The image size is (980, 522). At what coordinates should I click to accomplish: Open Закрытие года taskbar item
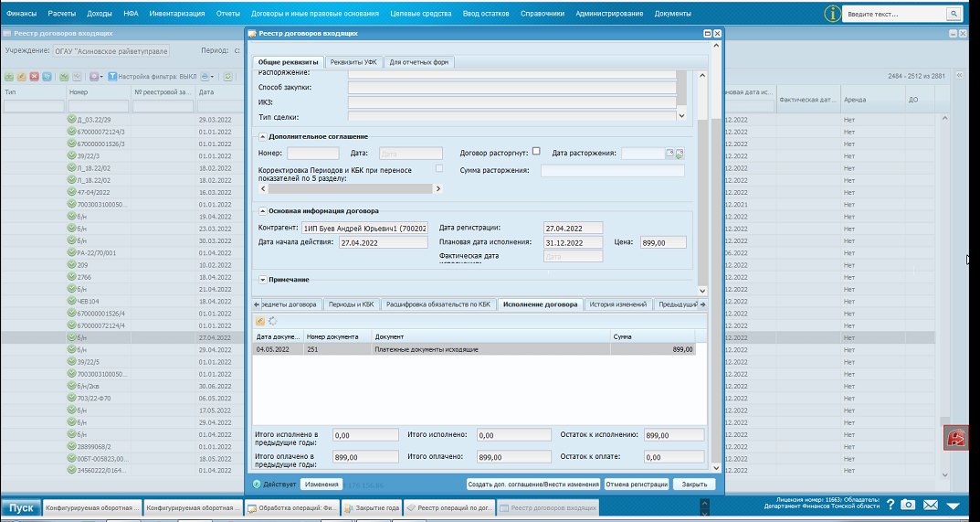point(371,507)
